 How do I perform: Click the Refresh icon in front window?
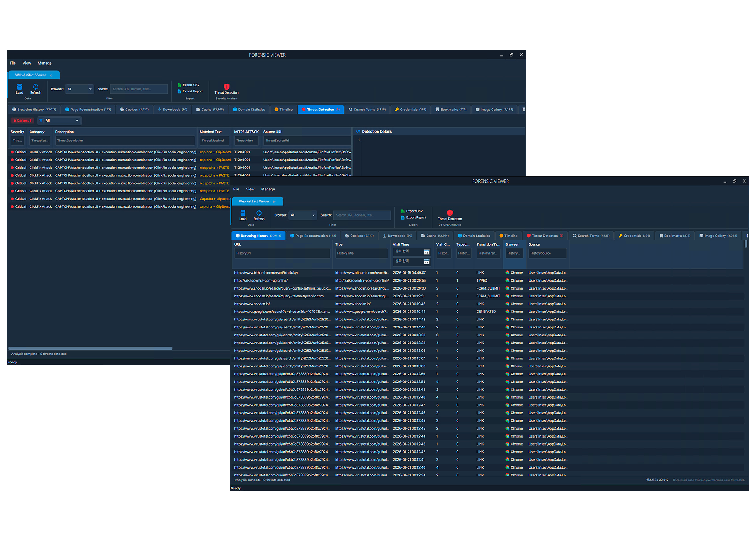pyautogui.click(x=259, y=213)
